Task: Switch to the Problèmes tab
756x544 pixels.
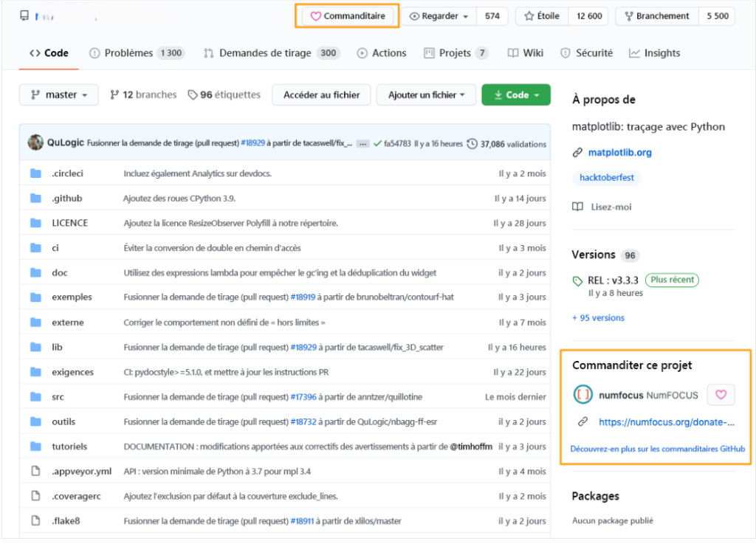Action: coord(128,53)
